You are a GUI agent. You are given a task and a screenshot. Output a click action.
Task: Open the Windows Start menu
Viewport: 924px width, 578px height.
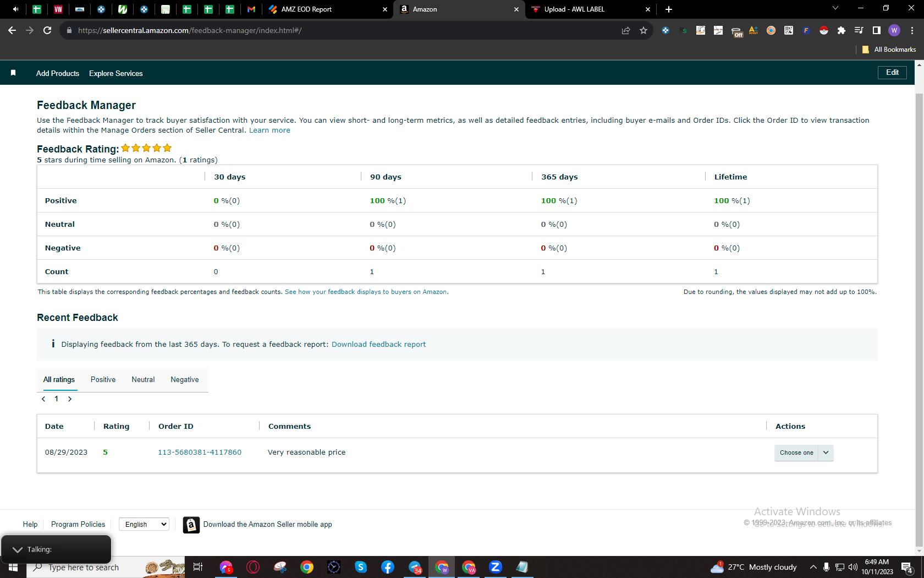coord(13,567)
